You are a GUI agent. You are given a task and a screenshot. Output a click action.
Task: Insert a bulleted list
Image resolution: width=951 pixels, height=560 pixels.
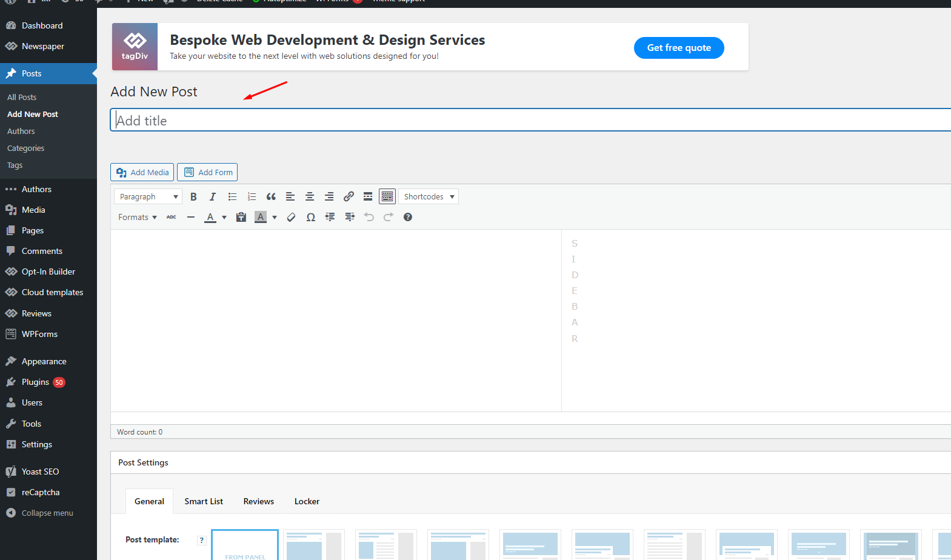pos(232,196)
